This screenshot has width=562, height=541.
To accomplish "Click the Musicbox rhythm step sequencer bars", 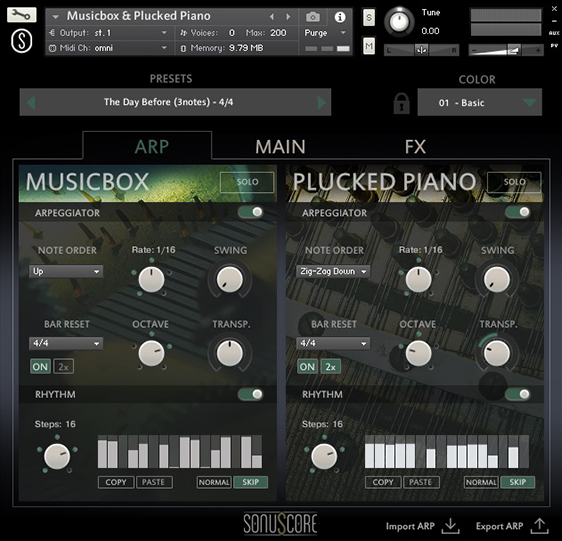I will point(180,451).
